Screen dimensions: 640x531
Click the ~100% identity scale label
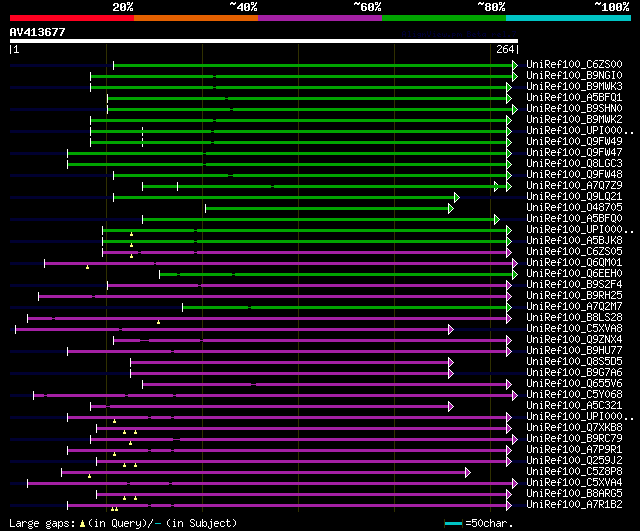coord(612,7)
